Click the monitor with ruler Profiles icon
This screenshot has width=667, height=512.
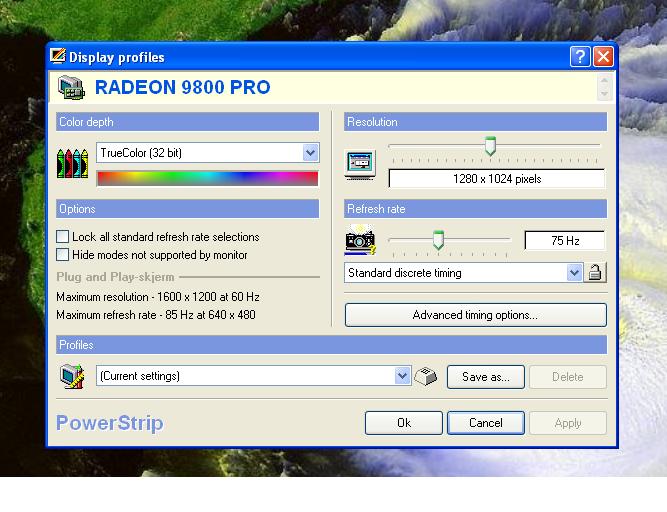[72, 376]
